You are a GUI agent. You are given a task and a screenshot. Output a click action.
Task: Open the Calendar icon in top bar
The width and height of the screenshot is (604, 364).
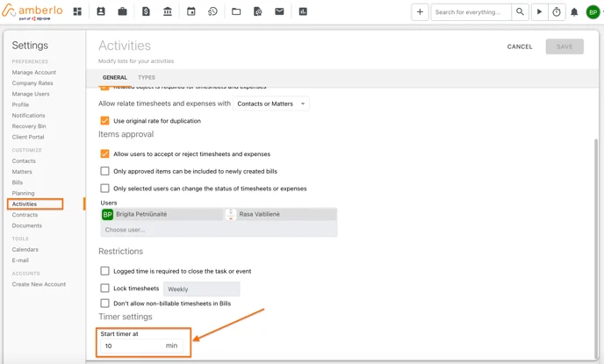pyautogui.click(x=191, y=11)
